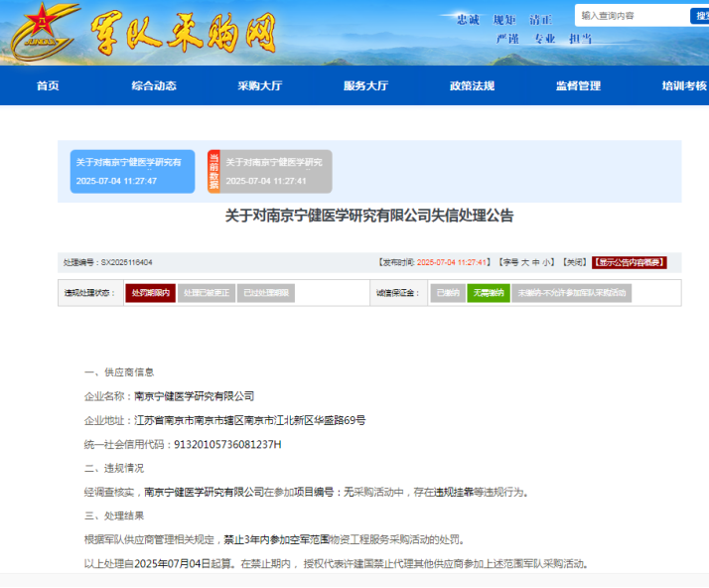This screenshot has width=709, height=588.
Task: Click the announcement title 关于对南京宁健医学研究有限公司失信处理公告
Action: (x=369, y=216)
